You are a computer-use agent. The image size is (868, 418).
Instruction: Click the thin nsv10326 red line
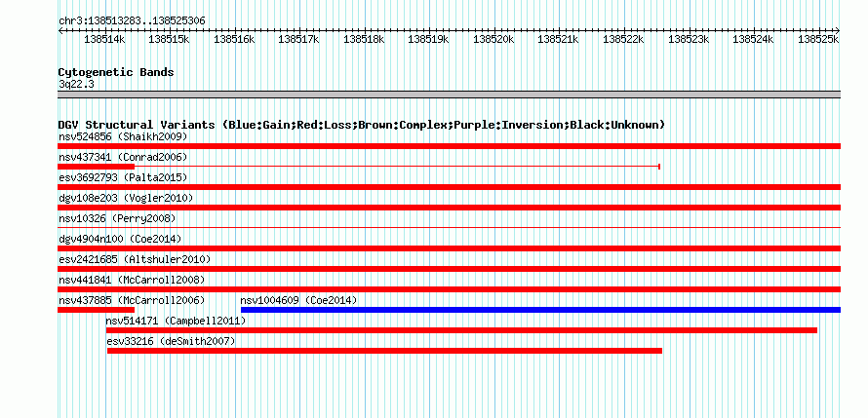[x=449, y=227]
